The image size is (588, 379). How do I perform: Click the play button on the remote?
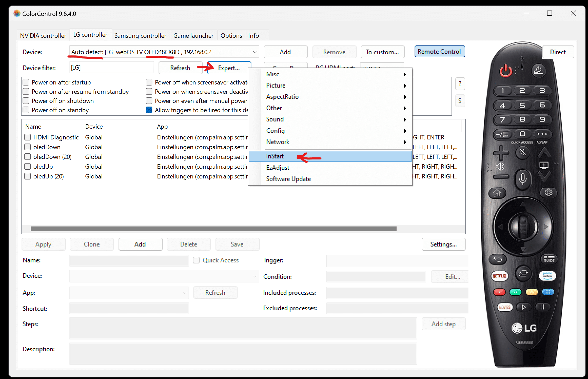[524, 307]
